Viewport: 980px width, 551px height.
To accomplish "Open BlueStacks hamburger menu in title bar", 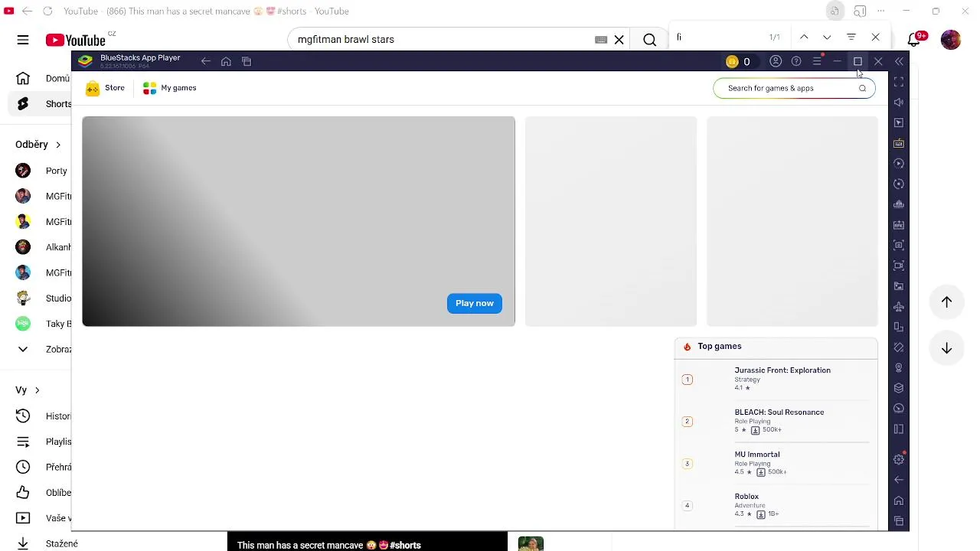I will click(x=817, y=61).
